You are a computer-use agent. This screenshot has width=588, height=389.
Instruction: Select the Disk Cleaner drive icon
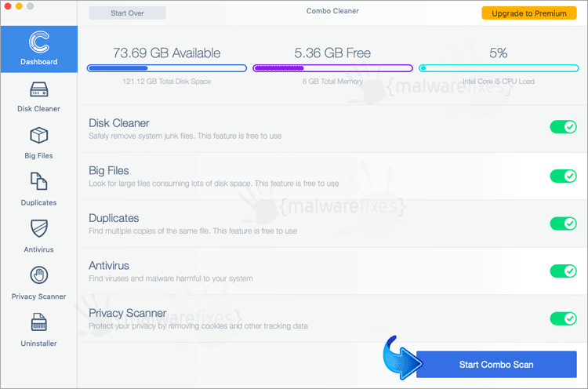tap(39, 89)
